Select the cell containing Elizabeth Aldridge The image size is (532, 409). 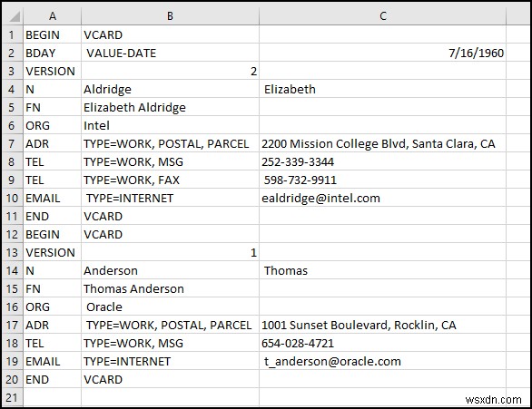[x=170, y=107]
